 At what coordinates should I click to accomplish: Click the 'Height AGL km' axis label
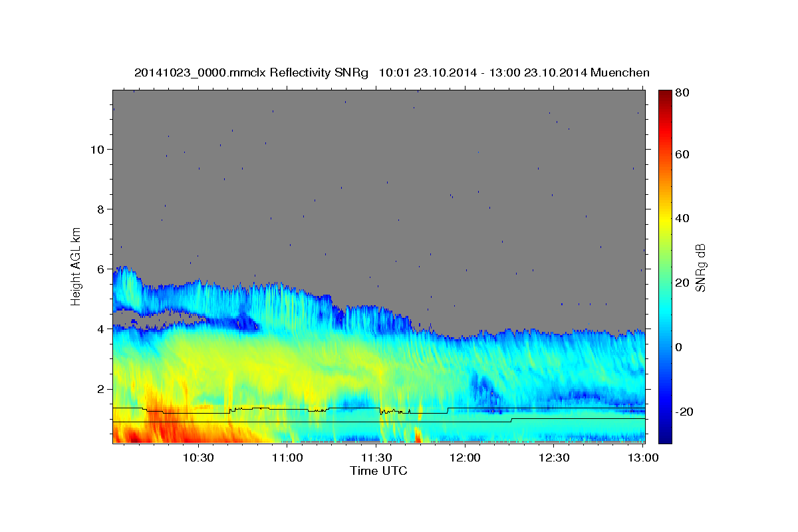[x=76, y=266]
